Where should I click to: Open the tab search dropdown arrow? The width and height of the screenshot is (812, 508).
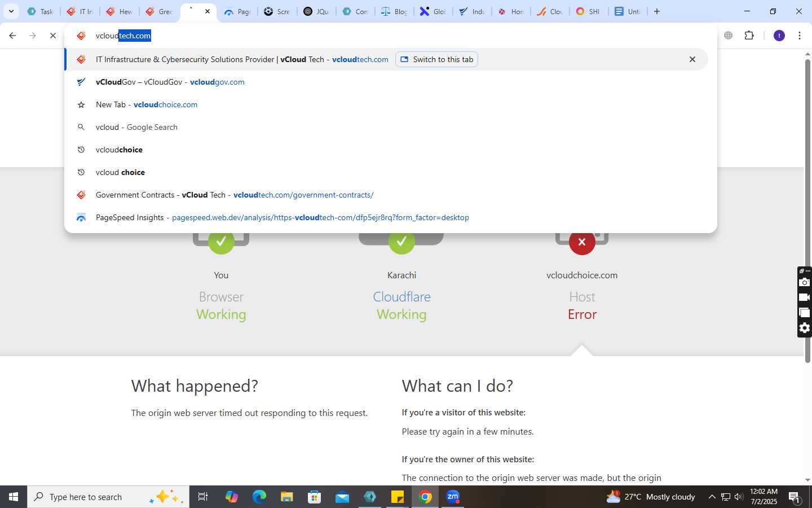pyautogui.click(x=11, y=11)
